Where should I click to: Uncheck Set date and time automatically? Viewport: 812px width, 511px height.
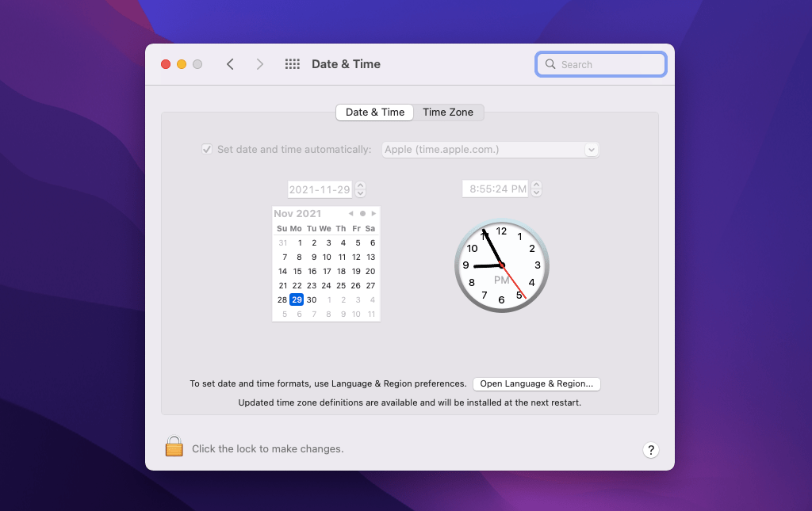pos(206,149)
